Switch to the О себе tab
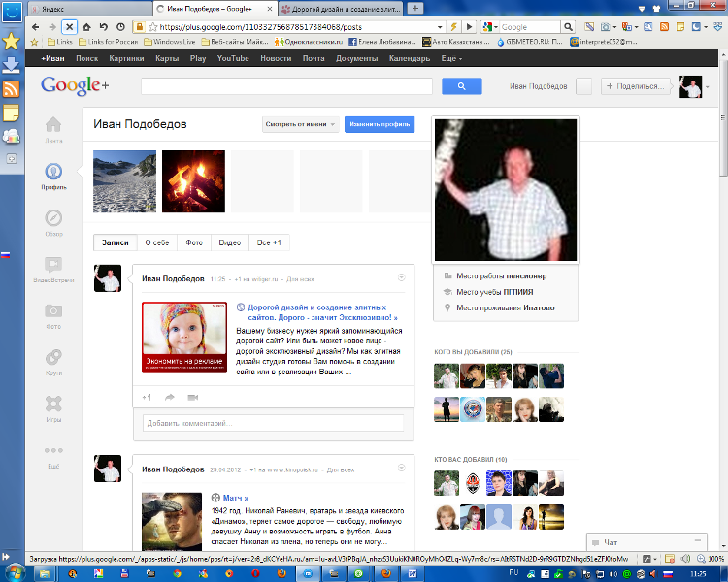728x582 pixels. tap(157, 242)
